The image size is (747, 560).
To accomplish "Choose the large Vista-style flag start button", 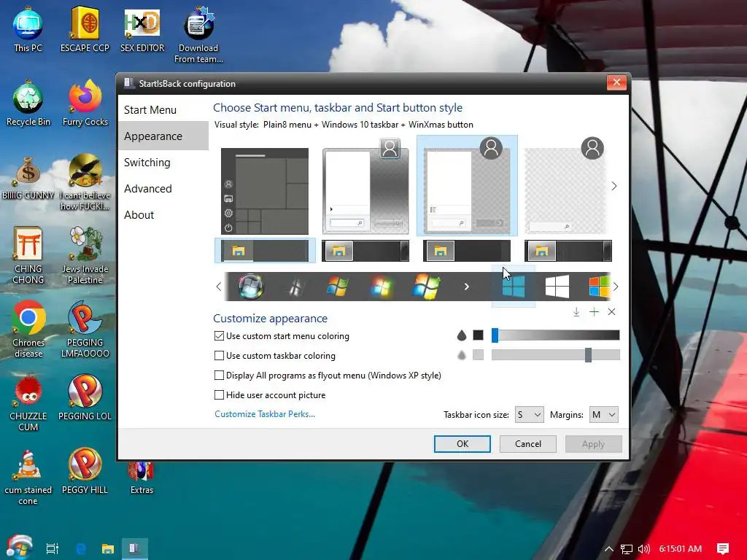I will (x=426, y=287).
